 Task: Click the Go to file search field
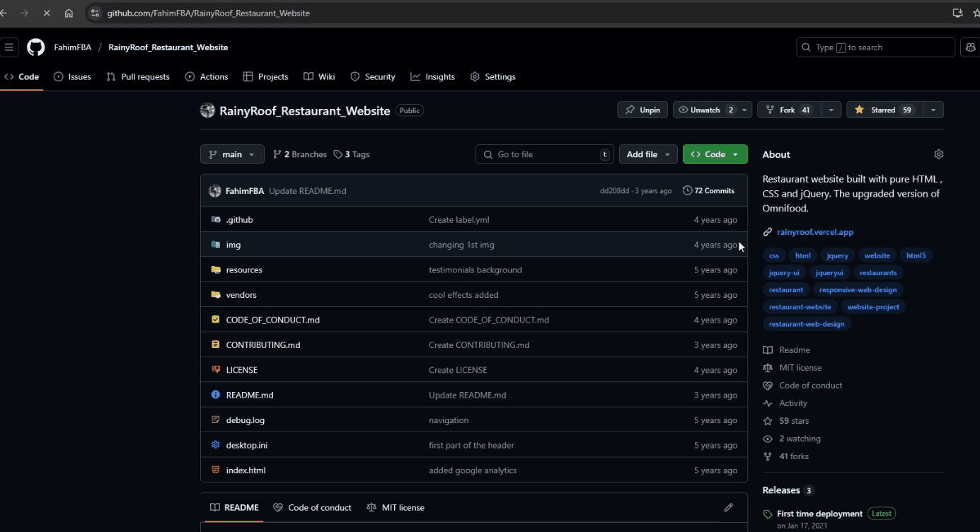[545, 154]
